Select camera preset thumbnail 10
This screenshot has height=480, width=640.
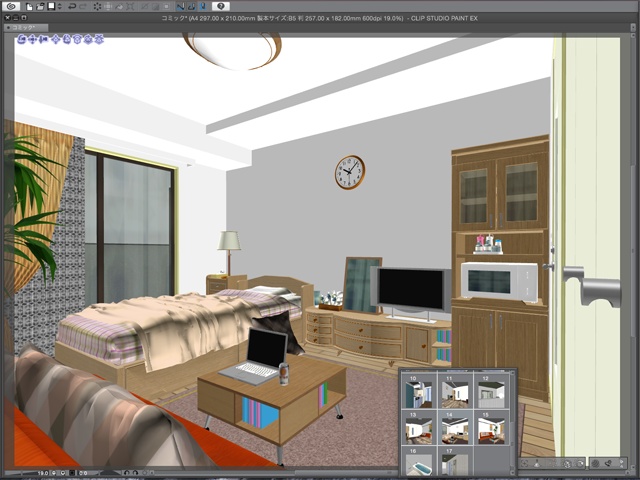pyautogui.click(x=419, y=392)
